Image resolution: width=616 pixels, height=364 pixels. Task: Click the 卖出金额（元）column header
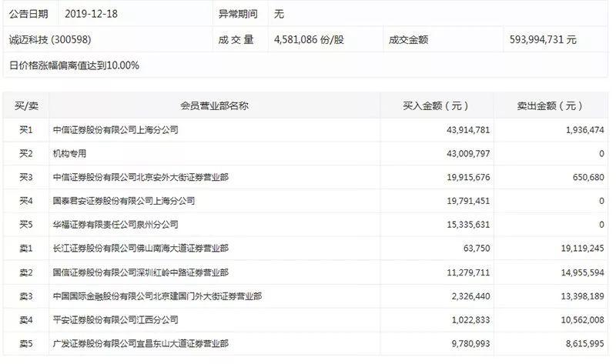550,106
